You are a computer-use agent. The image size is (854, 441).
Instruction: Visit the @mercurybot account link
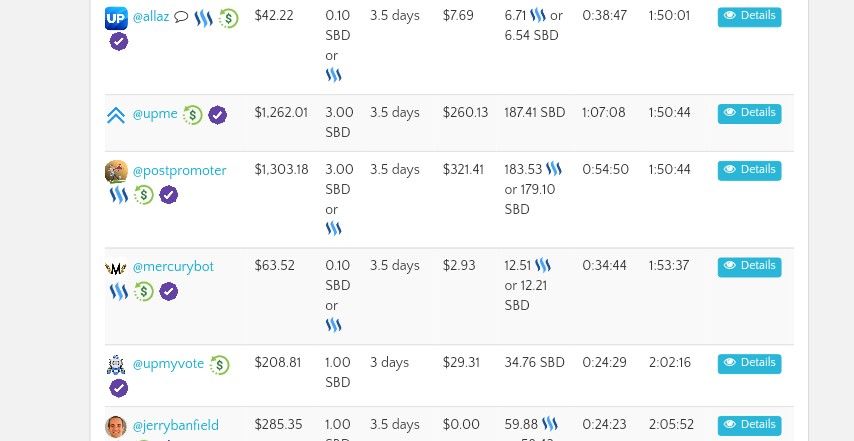pos(173,267)
